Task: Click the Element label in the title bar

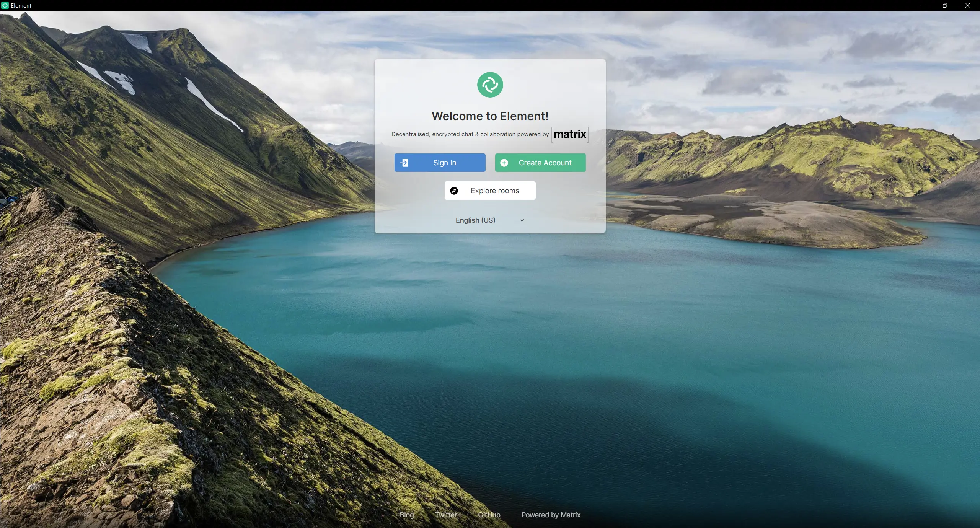Action: (21, 5)
